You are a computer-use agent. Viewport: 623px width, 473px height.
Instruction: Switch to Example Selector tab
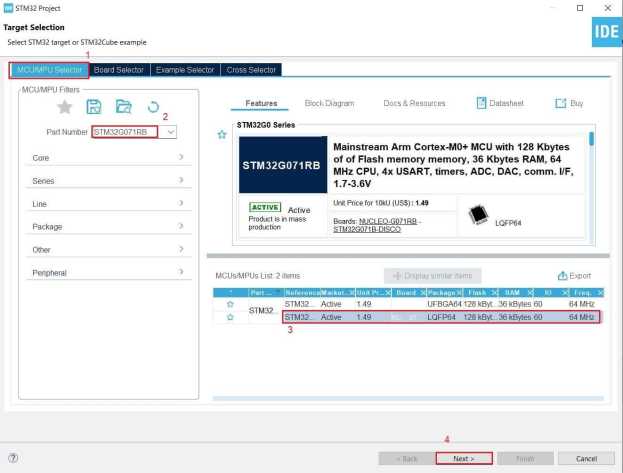point(185,70)
